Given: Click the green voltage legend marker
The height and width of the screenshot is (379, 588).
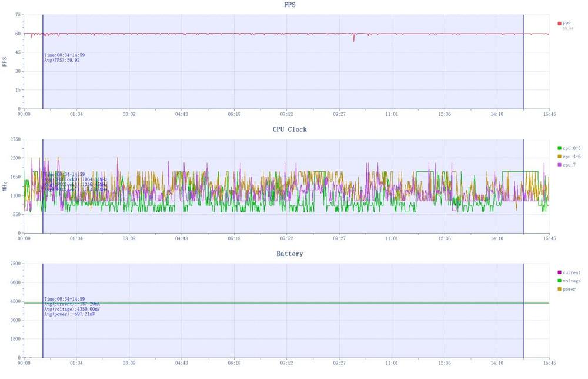Looking at the screenshot, I should [x=559, y=281].
